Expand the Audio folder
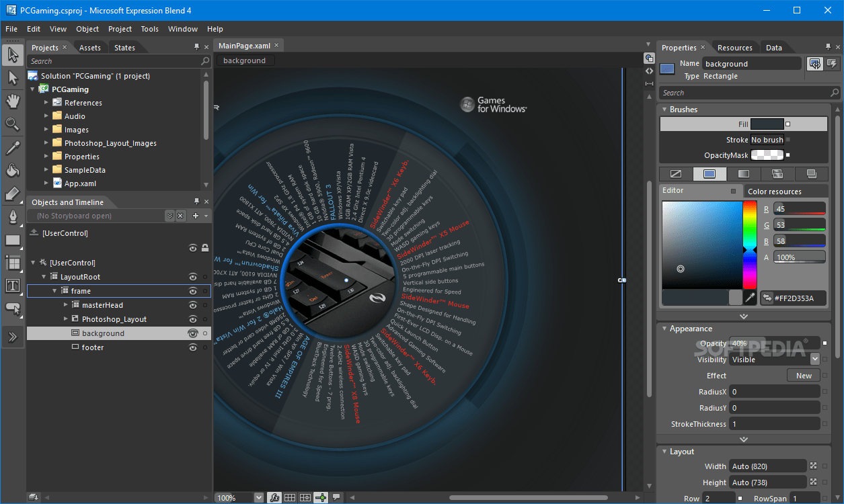The width and height of the screenshot is (844, 504). click(46, 116)
